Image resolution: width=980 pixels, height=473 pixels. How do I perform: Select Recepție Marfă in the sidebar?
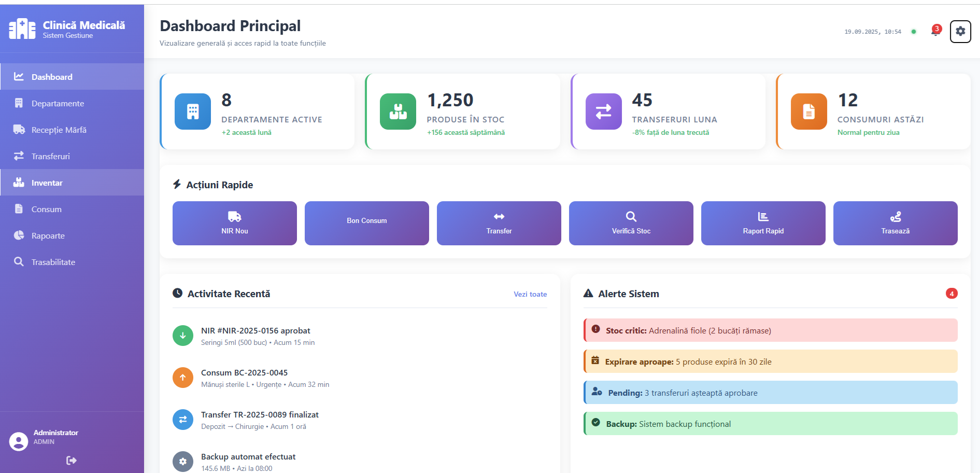[60, 130]
